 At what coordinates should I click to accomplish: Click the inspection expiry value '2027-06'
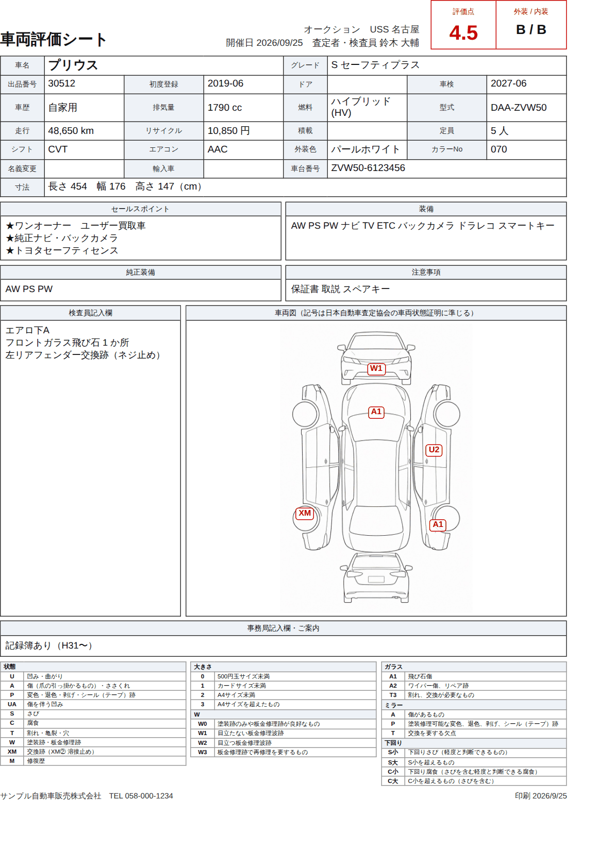click(508, 83)
